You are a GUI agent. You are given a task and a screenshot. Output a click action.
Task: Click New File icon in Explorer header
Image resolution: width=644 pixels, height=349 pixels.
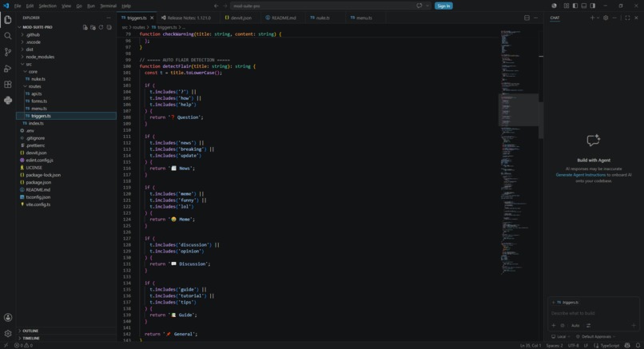pyautogui.click(x=85, y=27)
